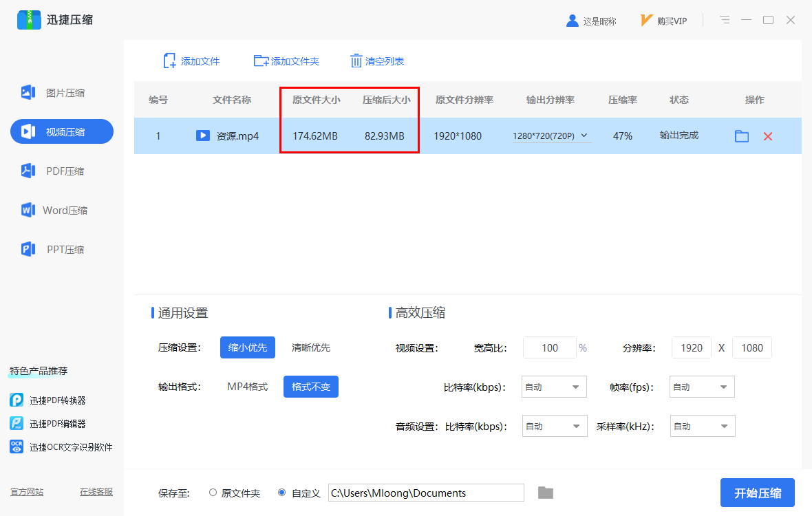Open 在线客服 customer support link
Viewport: 812px width, 516px height.
click(x=96, y=493)
